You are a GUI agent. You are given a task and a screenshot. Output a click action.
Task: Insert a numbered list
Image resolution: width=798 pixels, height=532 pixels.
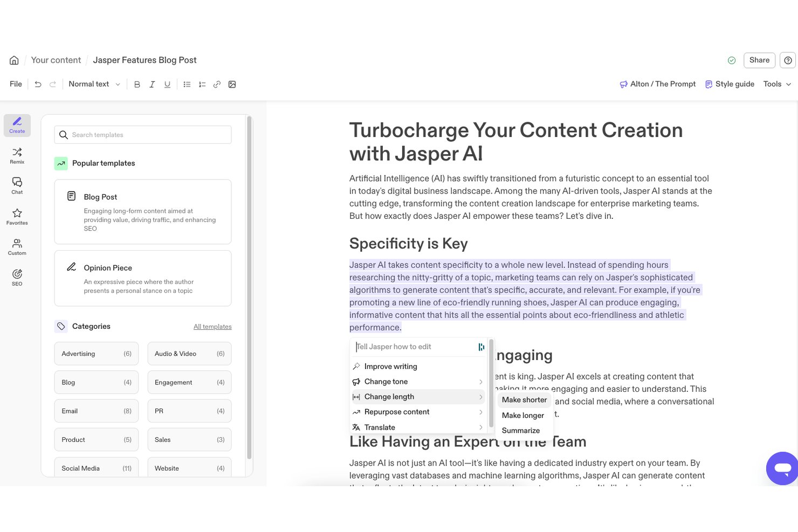tap(202, 84)
